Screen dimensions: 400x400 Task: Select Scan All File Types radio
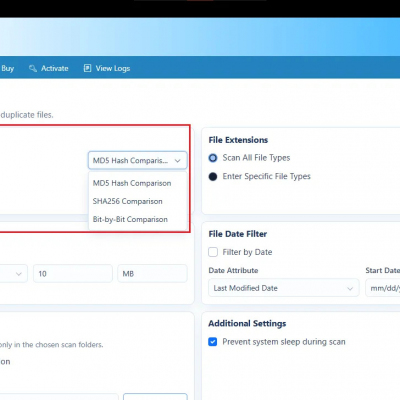213,158
